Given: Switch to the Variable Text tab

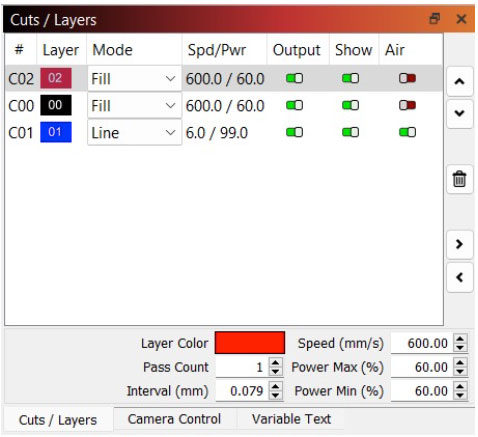Looking at the screenshot, I should tap(291, 419).
